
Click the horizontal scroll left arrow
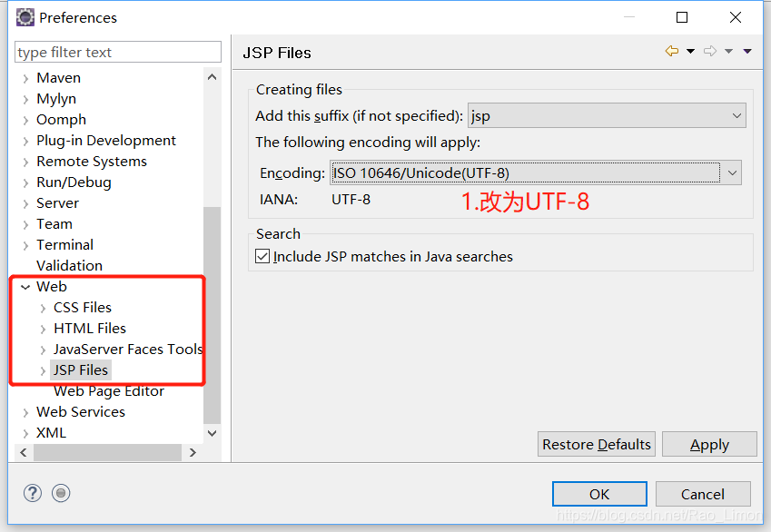24,452
